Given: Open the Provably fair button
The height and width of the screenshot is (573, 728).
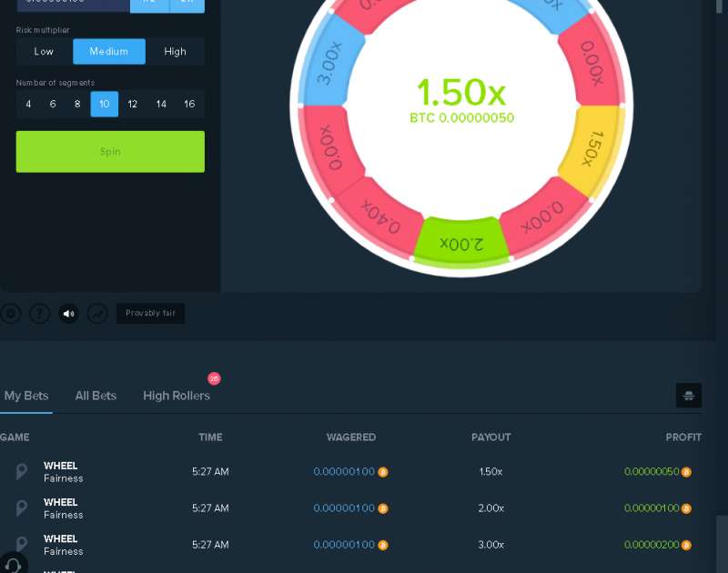Looking at the screenshot, I should tap(150, 313).
